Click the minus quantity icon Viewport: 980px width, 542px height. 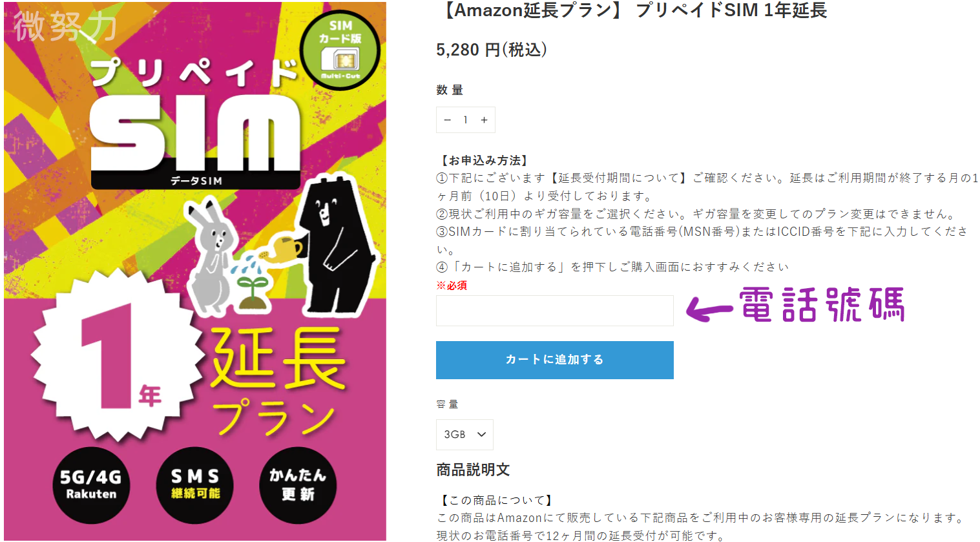click(x=447, y=120)
